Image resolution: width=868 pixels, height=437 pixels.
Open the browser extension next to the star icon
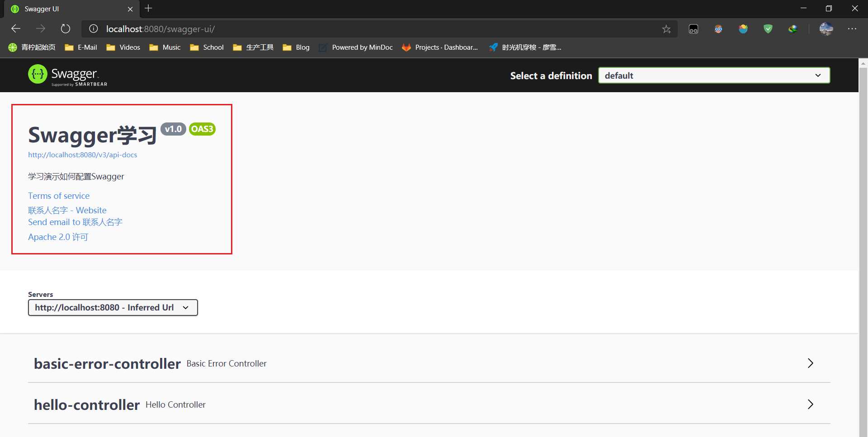(x=693, y=29)
